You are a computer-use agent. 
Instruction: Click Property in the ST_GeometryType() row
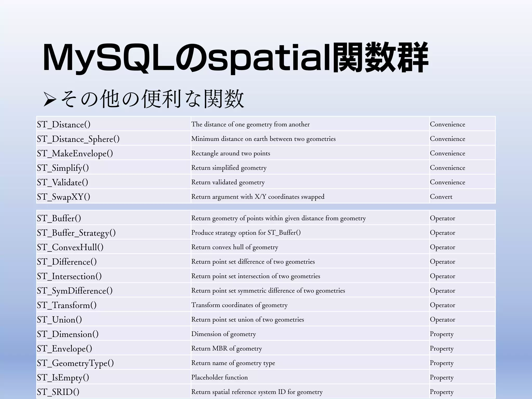tap(442, 363)
